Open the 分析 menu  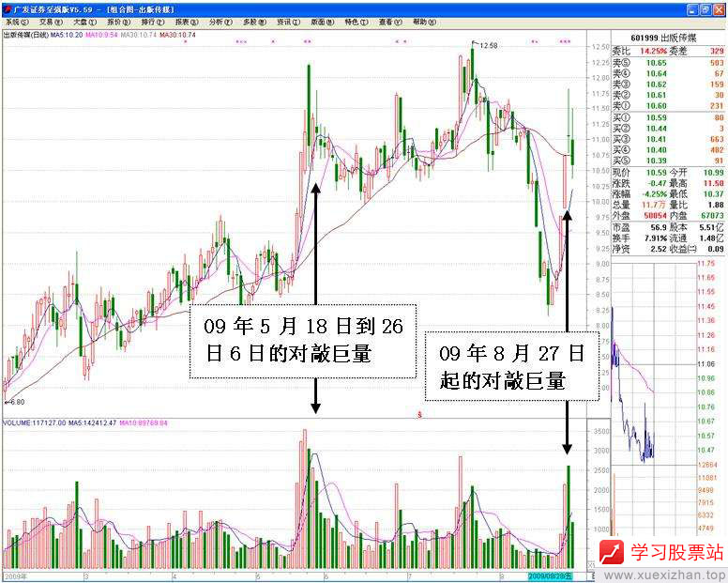(x=220, y=22)
